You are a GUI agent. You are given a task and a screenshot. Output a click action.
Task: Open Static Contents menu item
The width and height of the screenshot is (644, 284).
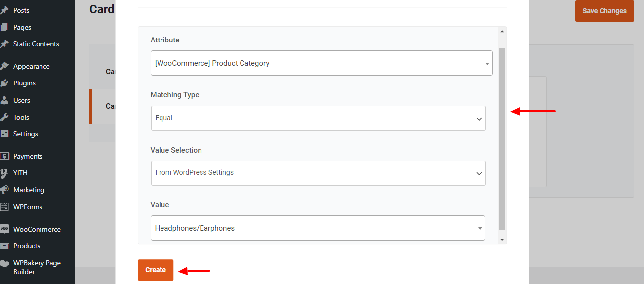(x=36, y=44)
